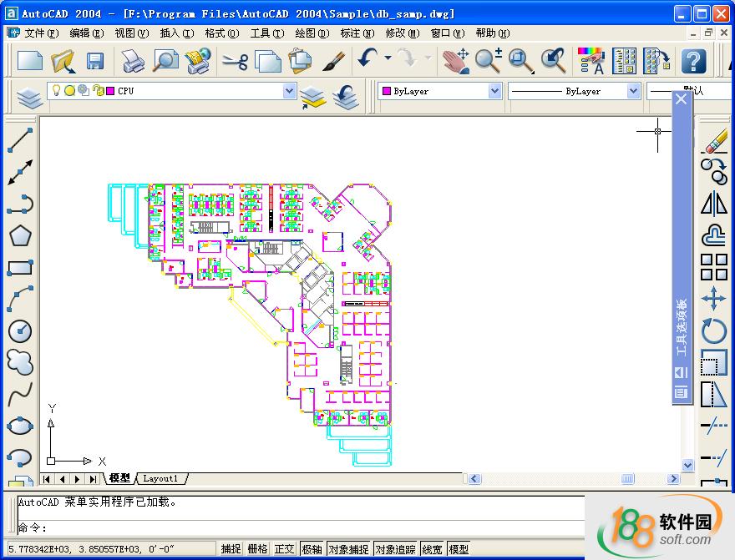Open the undo history dropdown arrow

[x=388, y=58]
